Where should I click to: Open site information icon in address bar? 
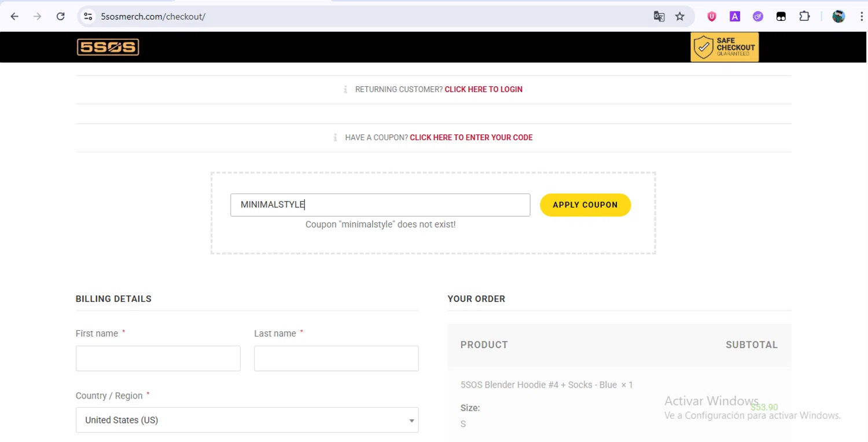[88, 16]
